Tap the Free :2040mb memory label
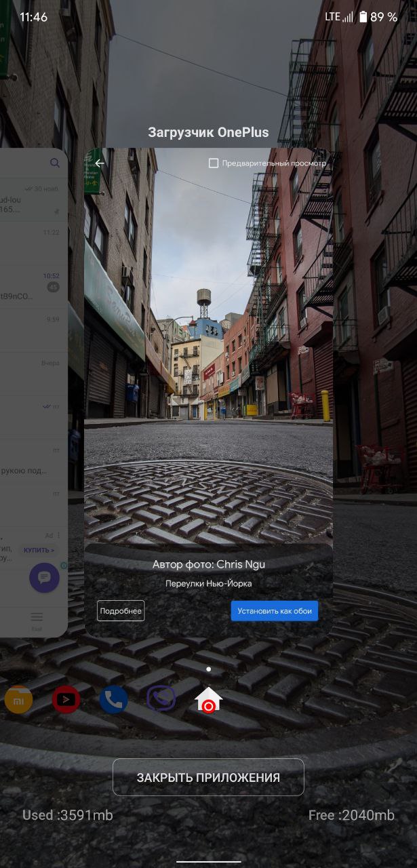The height and width of the screenshot is (868, 417). pyautogui.click(x=351, y=815)
